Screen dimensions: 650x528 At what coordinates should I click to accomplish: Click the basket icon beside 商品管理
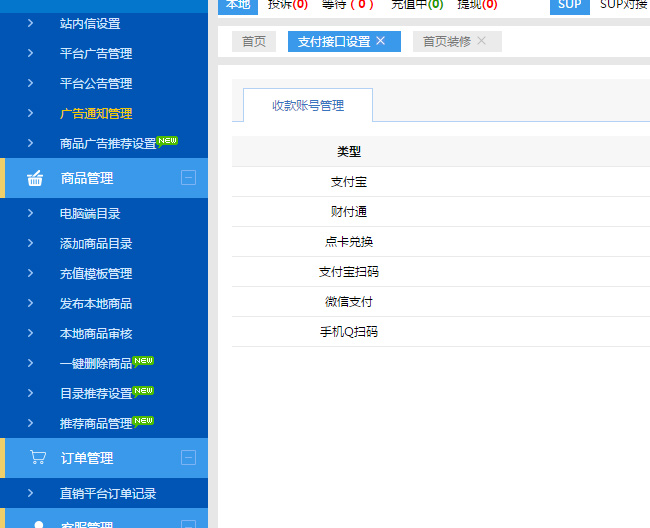[36, 178]
